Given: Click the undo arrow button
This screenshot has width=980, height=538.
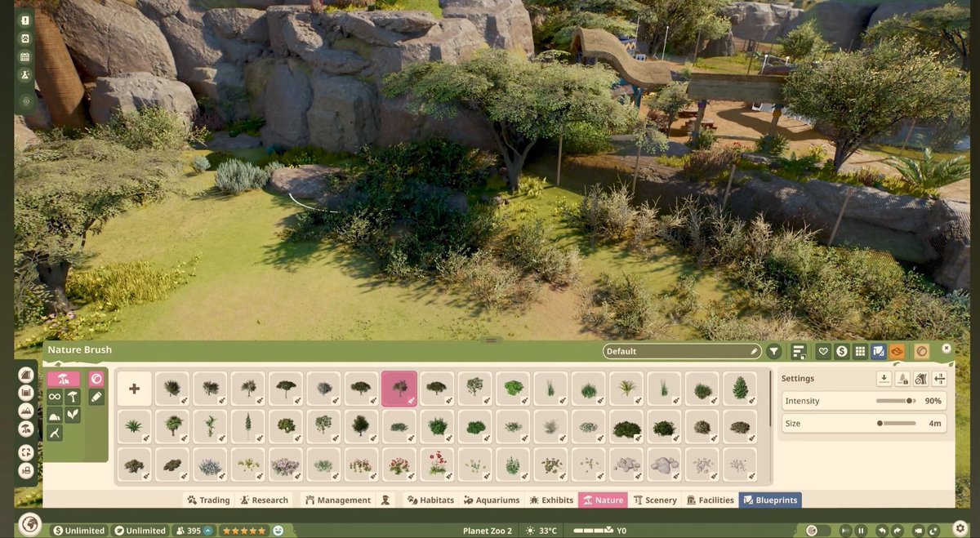Looking at the screenshot, I should pos(883,531).
